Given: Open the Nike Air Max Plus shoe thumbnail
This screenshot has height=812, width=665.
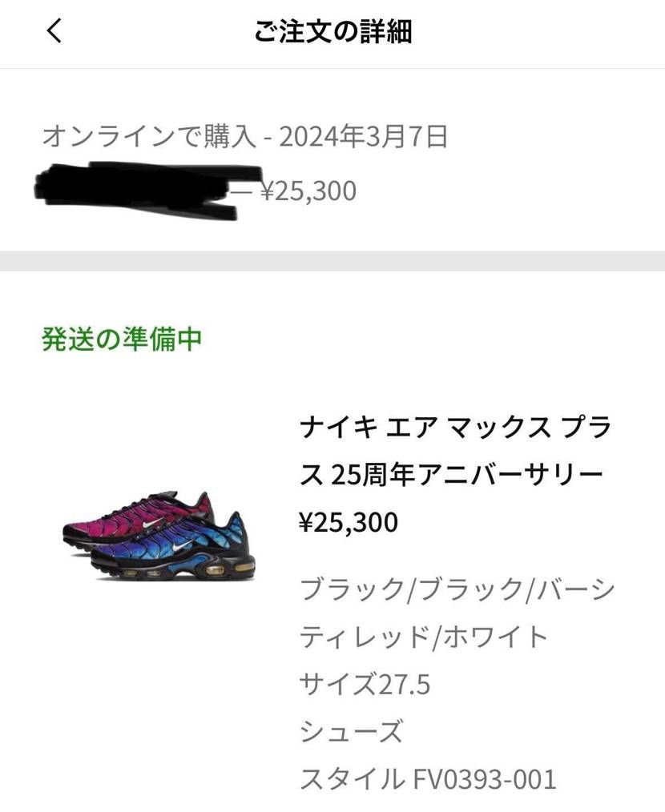Looking at the screenshot, I should click(x=159, y=537).
